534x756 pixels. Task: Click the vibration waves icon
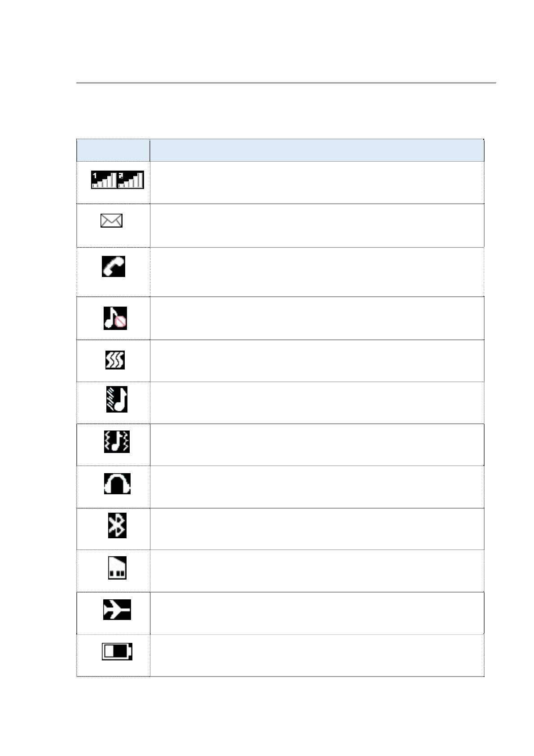115,360
